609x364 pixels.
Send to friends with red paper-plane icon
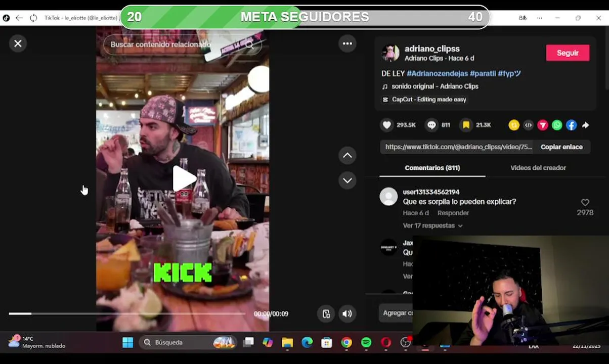[x=543, y=125]
